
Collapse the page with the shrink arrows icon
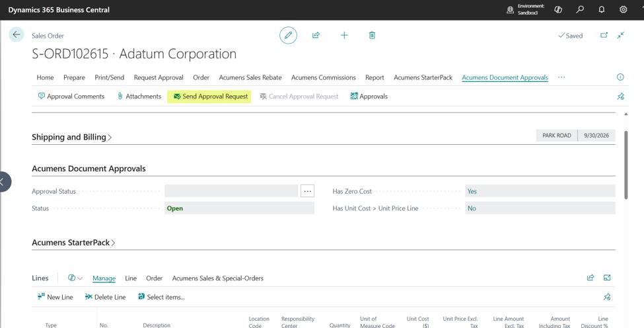click(x=621, y=35)
